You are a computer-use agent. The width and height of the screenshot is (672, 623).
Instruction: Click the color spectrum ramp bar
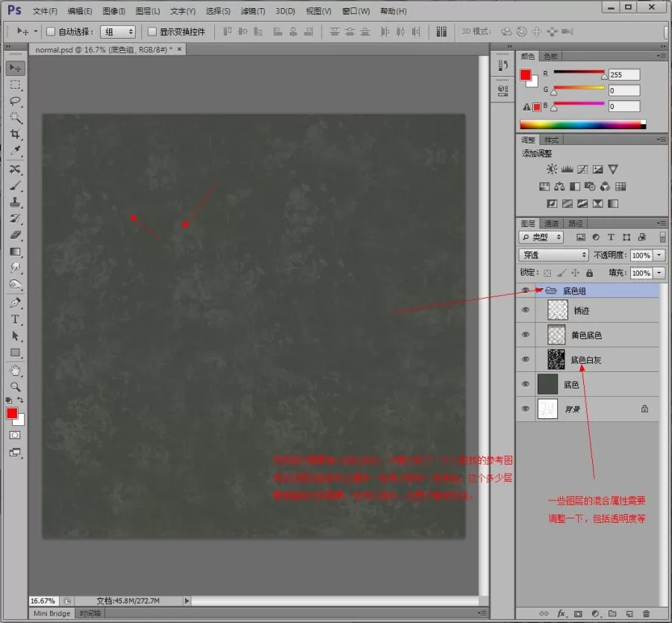click(x=582, y=125)
